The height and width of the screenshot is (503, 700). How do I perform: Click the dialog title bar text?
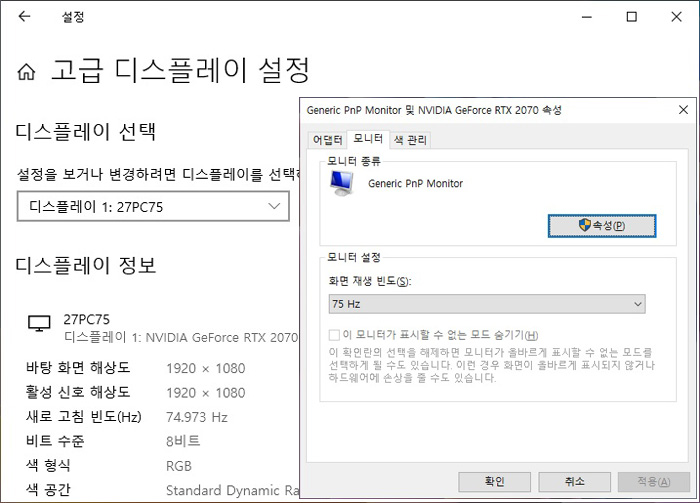tap(434, 110)
